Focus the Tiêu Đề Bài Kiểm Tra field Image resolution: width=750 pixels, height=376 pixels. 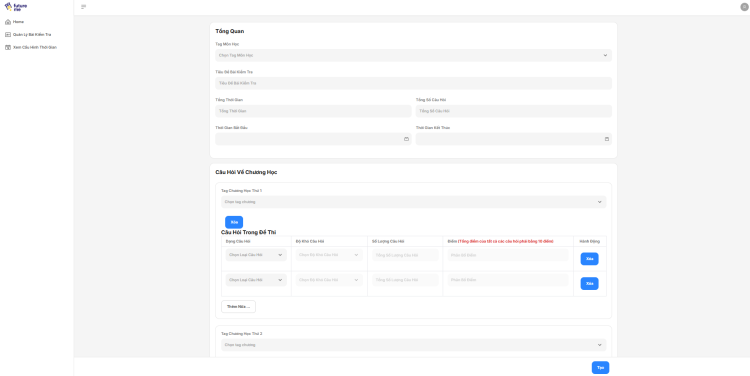pos(413,83)
